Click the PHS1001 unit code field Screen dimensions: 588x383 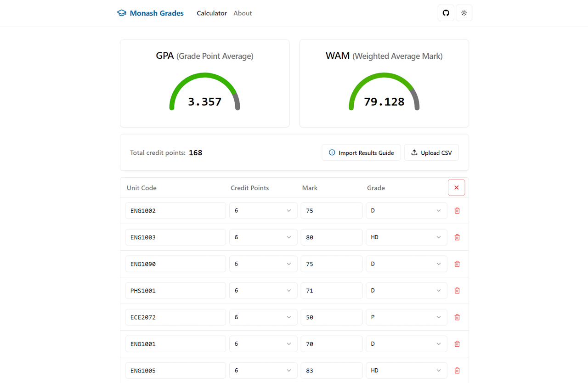pos(175,291)
